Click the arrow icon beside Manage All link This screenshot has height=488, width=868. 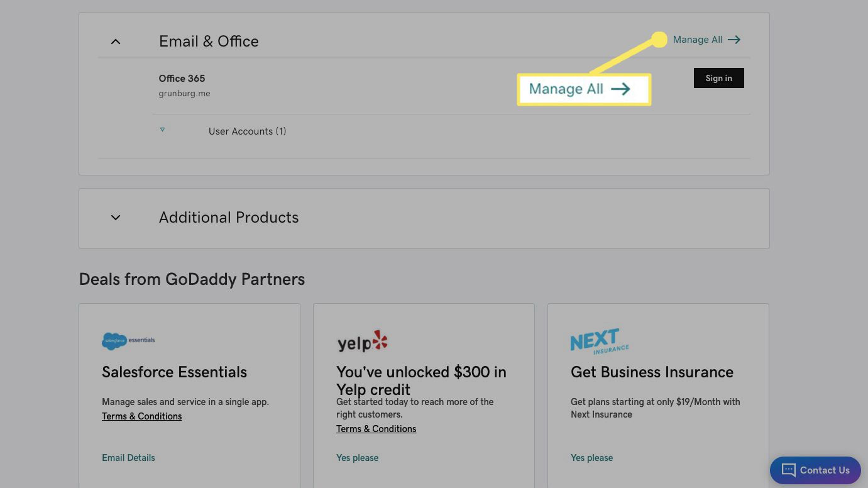coord(734,40)
